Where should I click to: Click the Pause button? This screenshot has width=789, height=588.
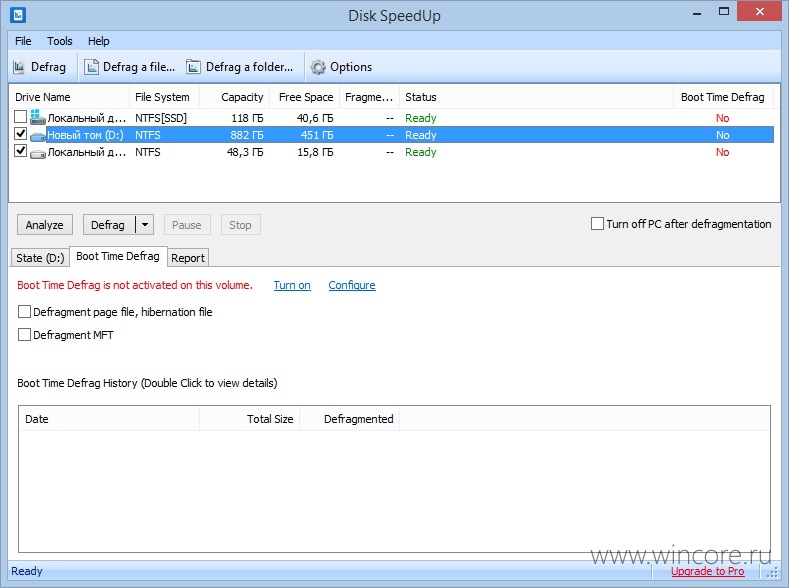tap(187, 225)
